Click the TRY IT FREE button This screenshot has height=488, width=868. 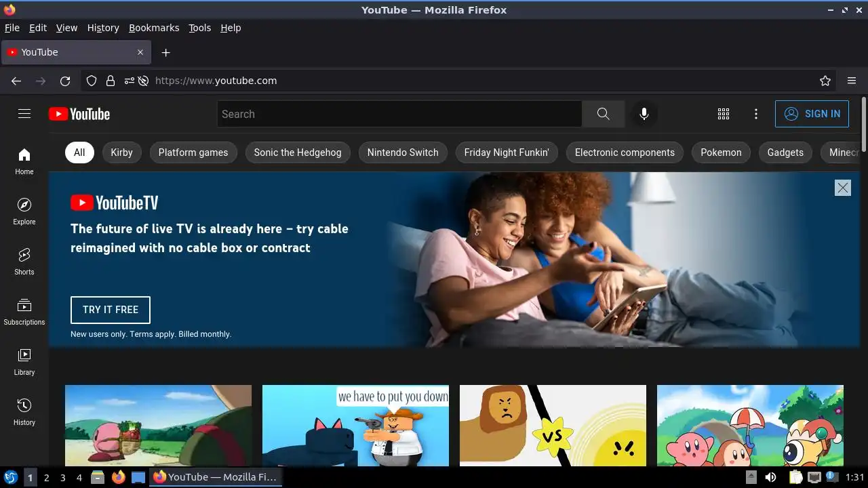(x=111, y=310)
